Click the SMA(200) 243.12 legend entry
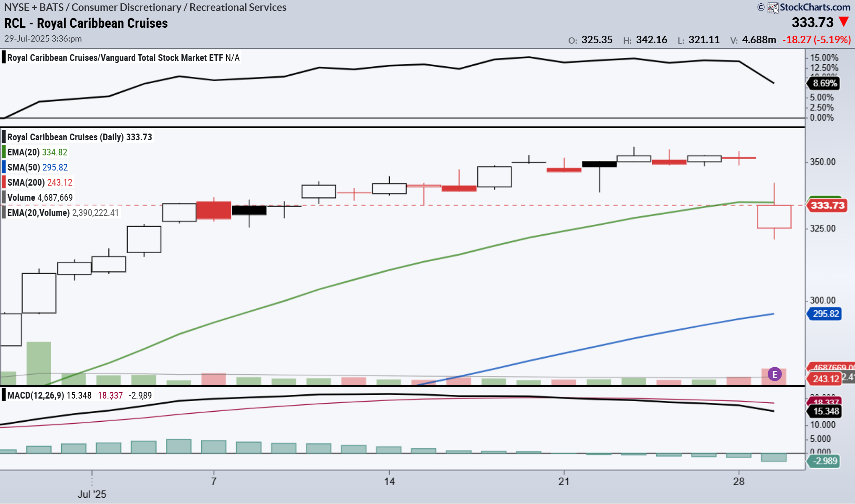 pyautogui.click(x=40, y=182)
